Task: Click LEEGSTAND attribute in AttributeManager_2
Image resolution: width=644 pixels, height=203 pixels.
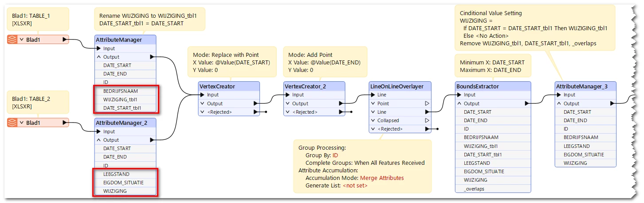Action: pos(125,174)
